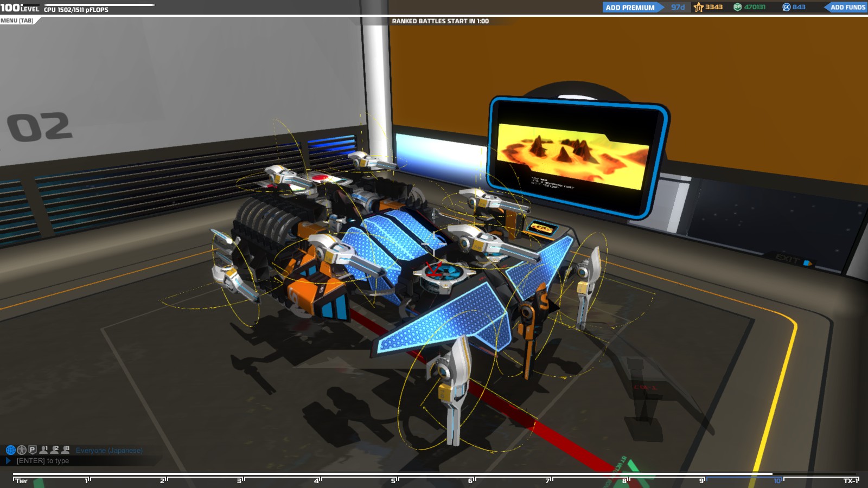This screenshot has width=868, height=488.
Task: Click the blue chat arrow beside input
Action: [8, 461]
